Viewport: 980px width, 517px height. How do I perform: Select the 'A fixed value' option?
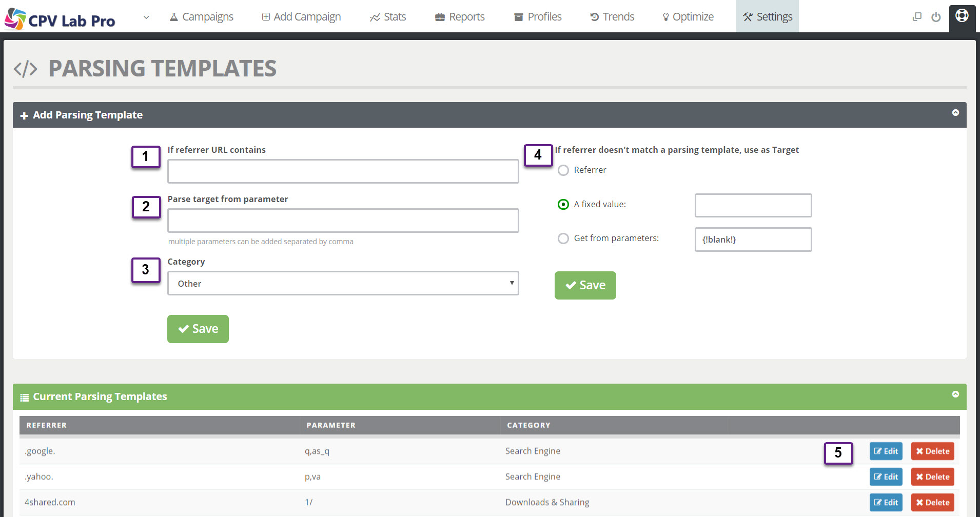(x=563, y=204)
